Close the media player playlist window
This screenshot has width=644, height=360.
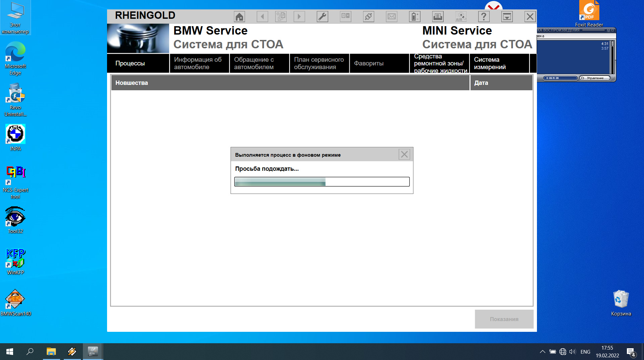[x=613, y=30]
